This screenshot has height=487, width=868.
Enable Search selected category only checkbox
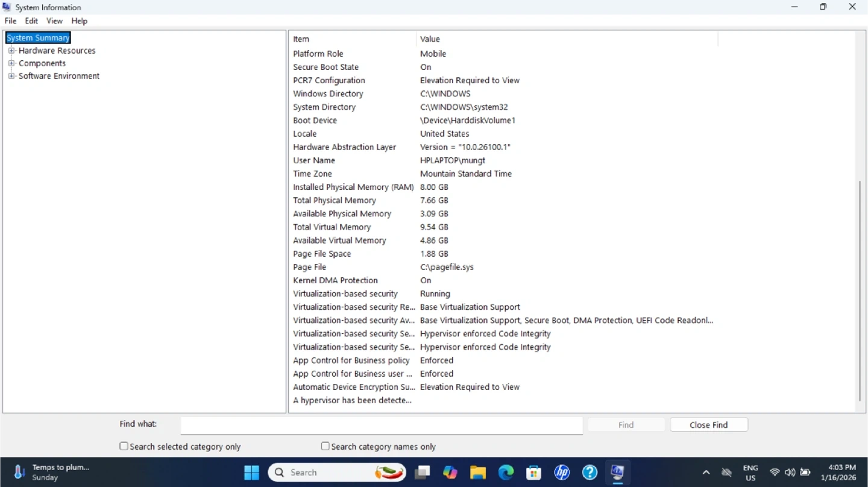click(x=124, y=447)
